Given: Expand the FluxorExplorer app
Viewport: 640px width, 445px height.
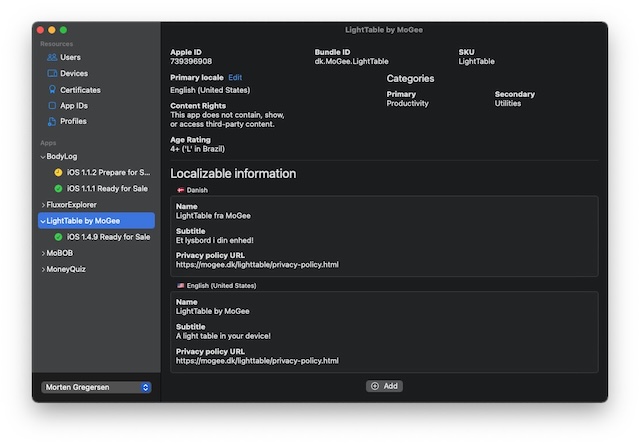Looking at the screenshot, I should 43,205.
